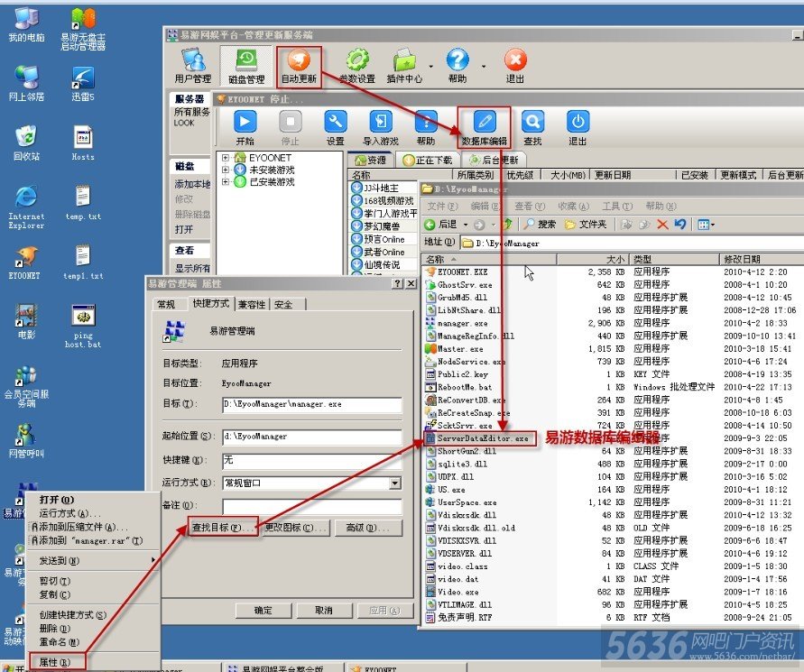Open 参数设置 gear icon
This screenshot has height=672, width=804.
357,66
